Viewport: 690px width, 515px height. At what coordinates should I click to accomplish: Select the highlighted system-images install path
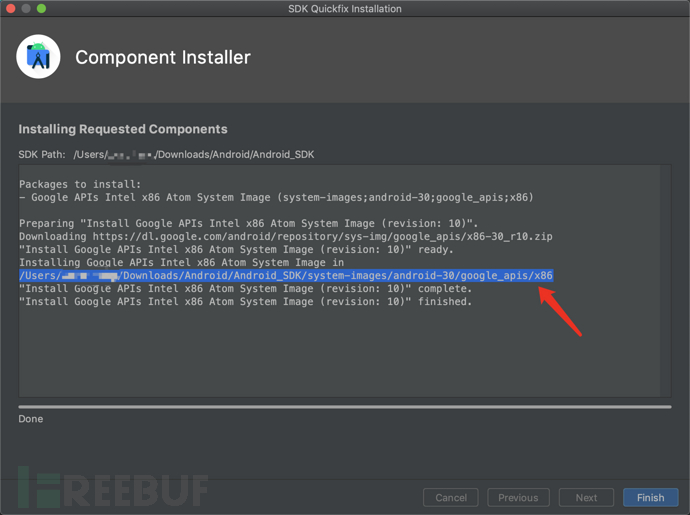pyautogui.click(x=286, y=276)
